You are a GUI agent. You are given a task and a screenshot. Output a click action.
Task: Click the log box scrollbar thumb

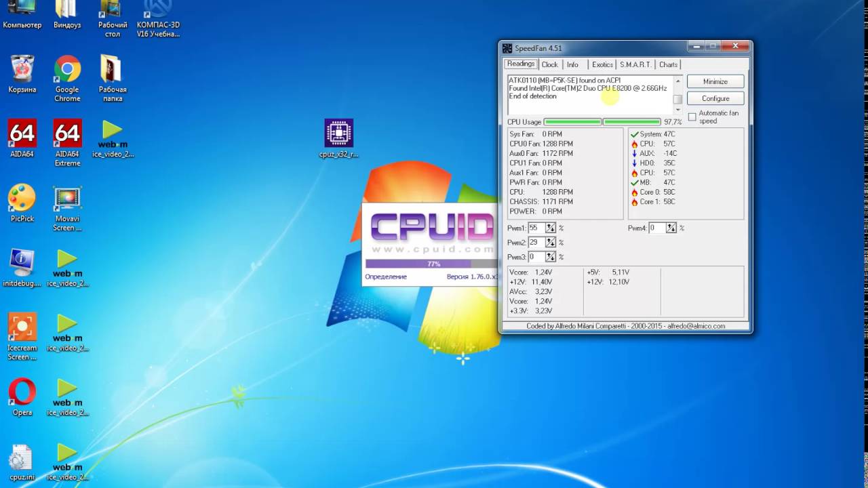pos(677,100)
